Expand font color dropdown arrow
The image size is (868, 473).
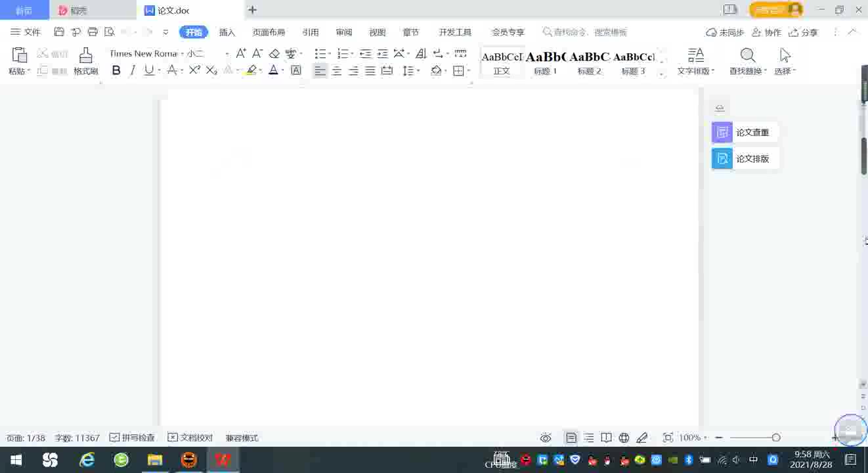point(283,70)
